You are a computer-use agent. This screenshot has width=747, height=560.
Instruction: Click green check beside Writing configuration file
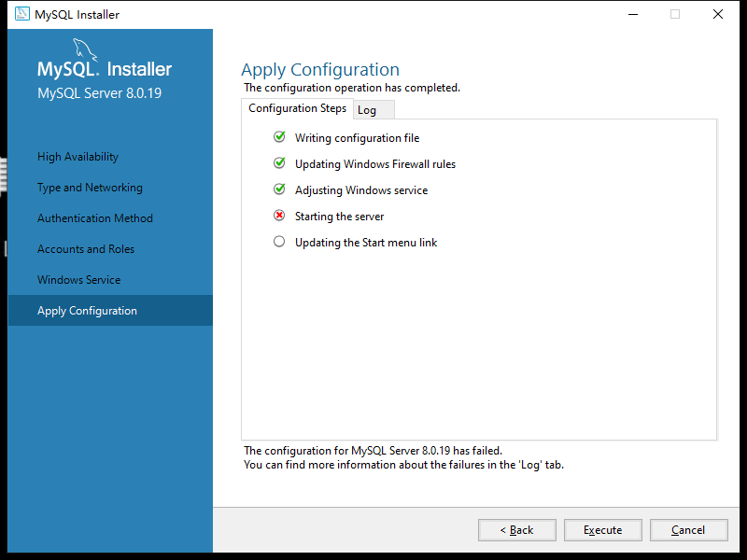point(279,137)
